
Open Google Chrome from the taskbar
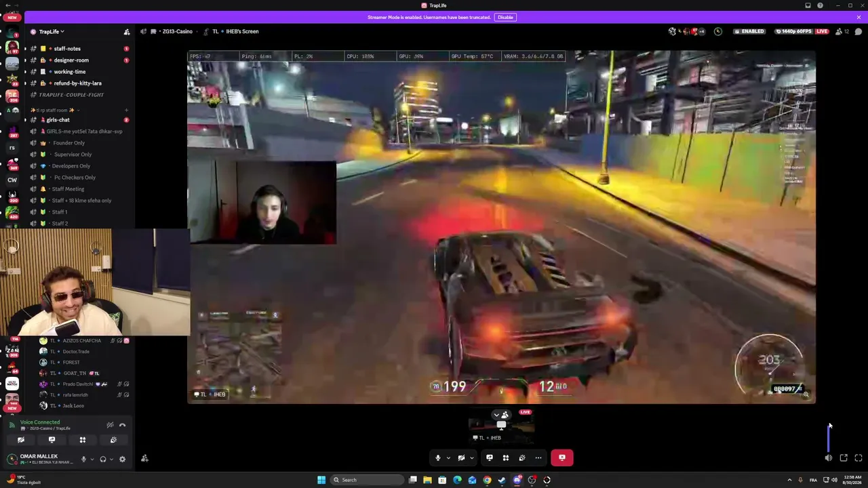(487, 481)
